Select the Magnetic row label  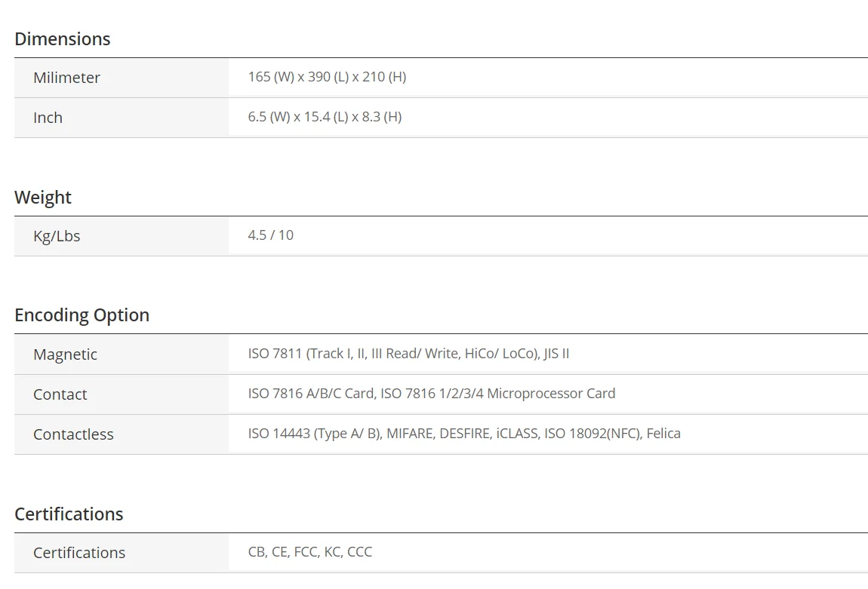(x=65, y=354)
